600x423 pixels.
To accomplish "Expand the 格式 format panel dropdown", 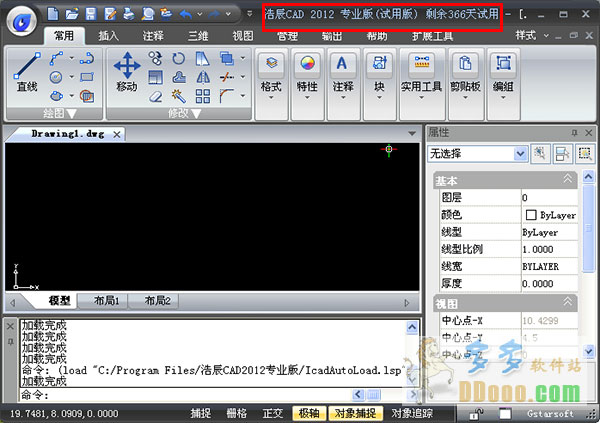I will pos(271,98).
